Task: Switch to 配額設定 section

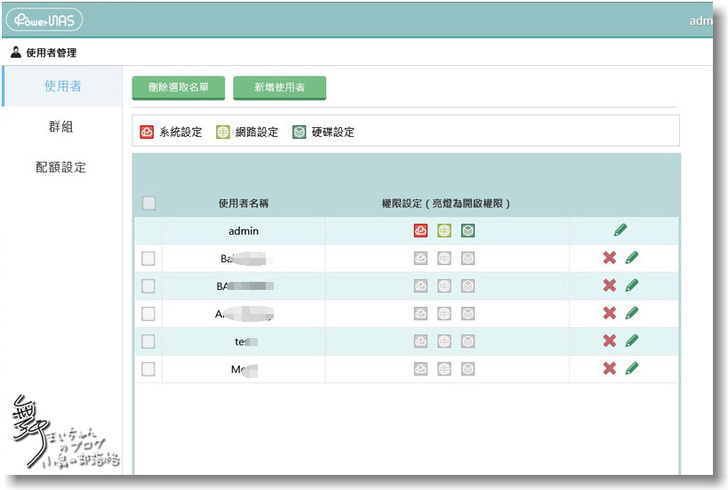Action: [62, 167]
